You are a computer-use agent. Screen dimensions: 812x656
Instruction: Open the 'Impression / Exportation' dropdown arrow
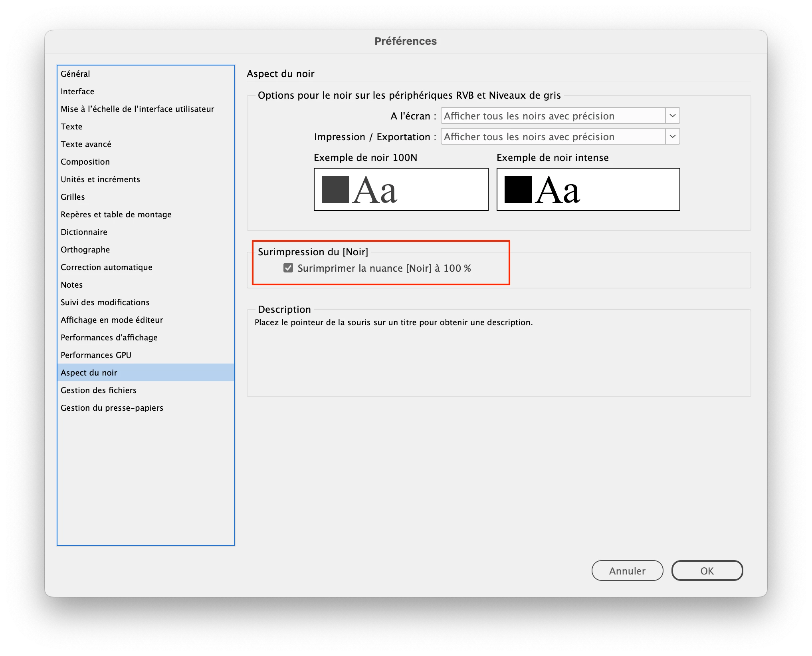tap(672, 137)
